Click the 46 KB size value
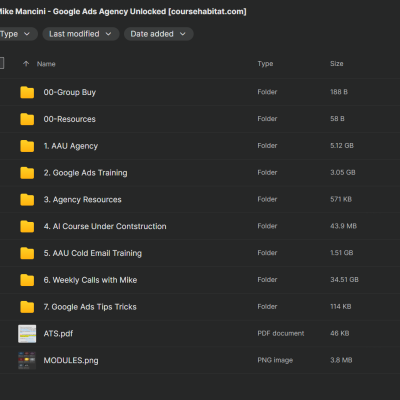The height and width of the screenshot is (400, 400). (340, 333)
